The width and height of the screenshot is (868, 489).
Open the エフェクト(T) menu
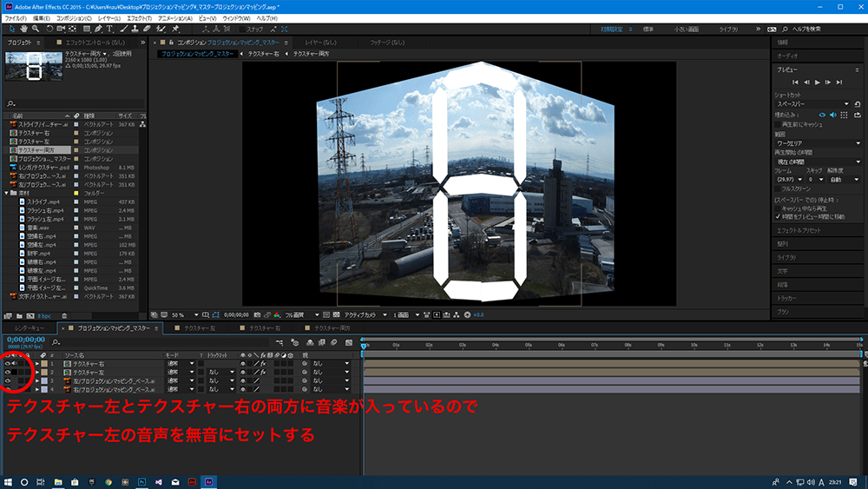[x=137, y=17]
